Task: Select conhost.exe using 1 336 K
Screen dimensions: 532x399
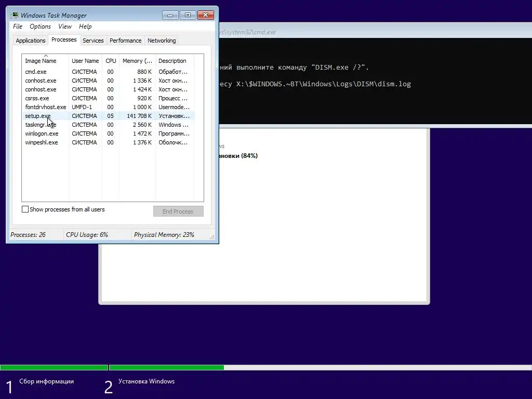Action: (108, 81)
